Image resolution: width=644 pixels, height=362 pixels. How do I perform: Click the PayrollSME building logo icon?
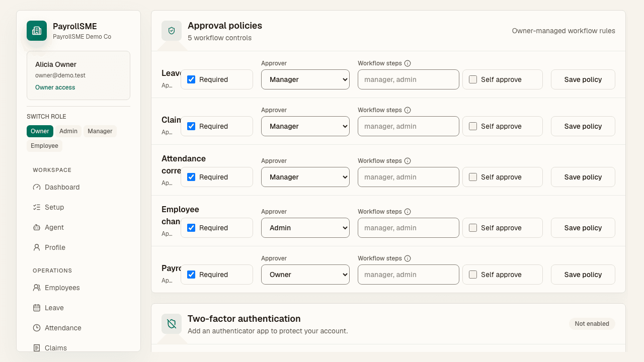coord(37,31)
